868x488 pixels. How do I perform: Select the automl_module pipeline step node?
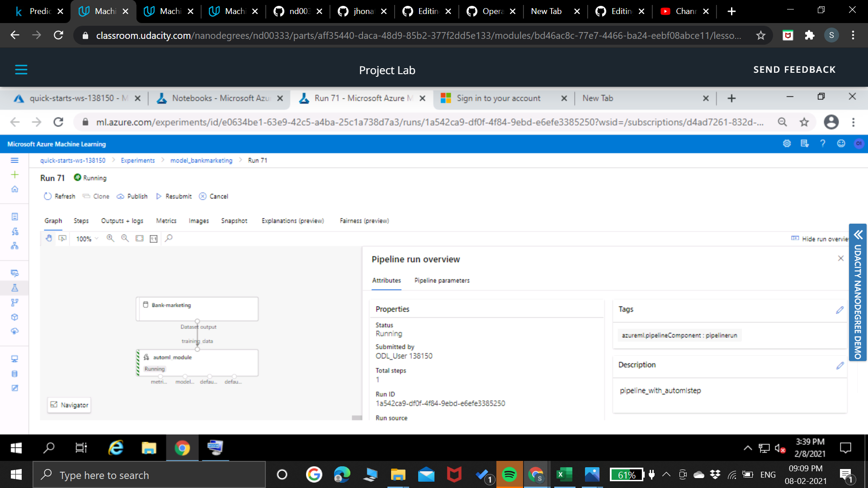[197, 362]
